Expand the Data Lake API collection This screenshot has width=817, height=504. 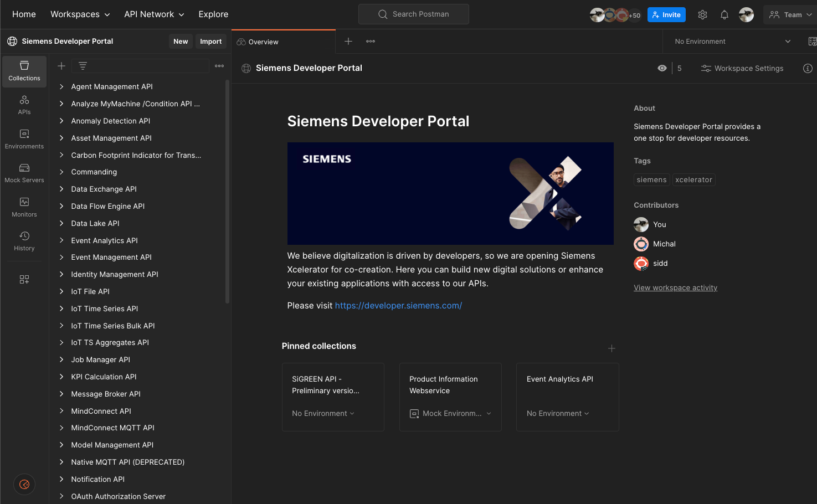(x=61, y=223)
